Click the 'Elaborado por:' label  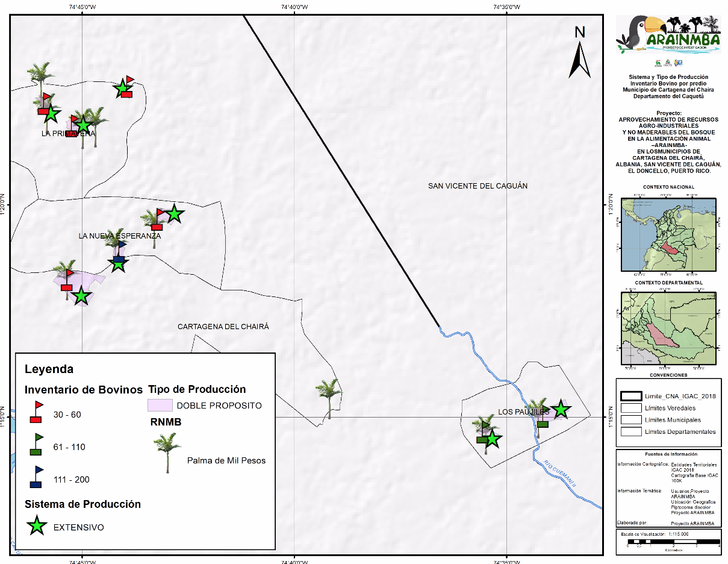point(632,522)
